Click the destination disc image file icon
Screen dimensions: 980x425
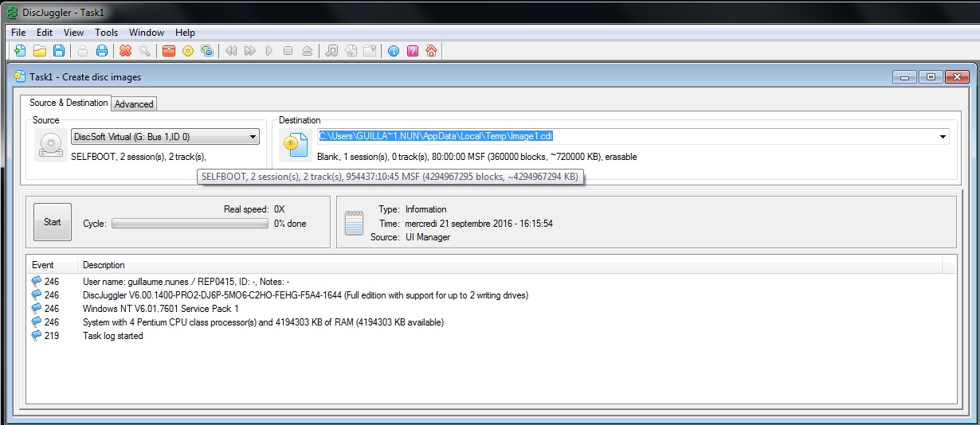[x=296, y=145]
